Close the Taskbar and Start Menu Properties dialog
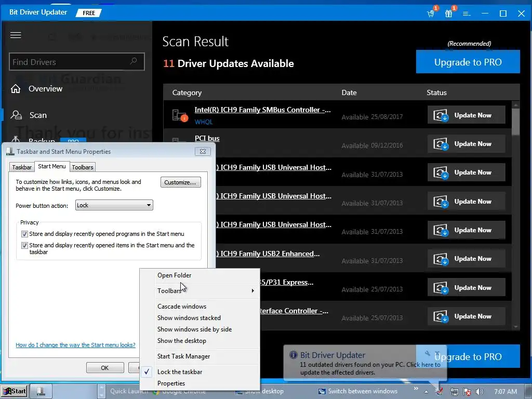The width and height of the screenshot is (532, 399). 203,151
